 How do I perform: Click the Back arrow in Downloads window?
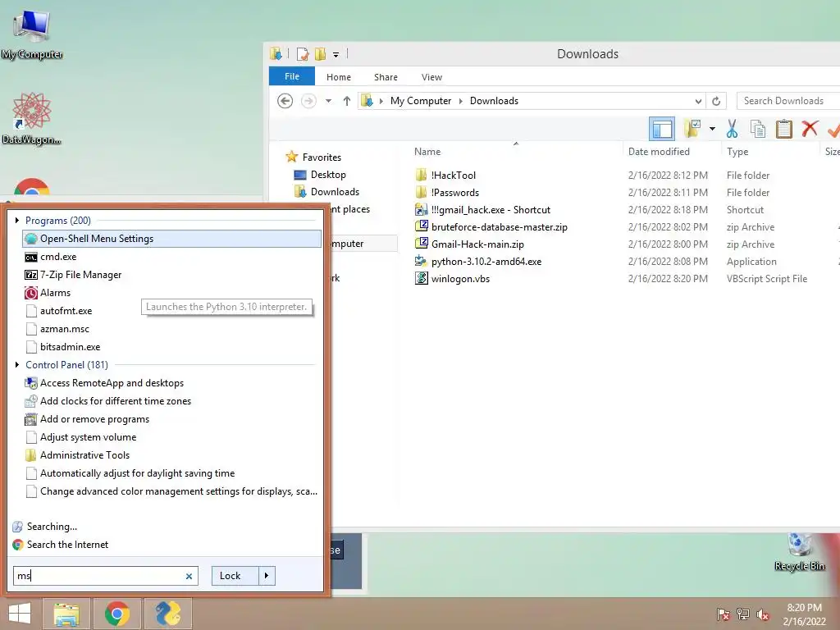click(285, 101)
